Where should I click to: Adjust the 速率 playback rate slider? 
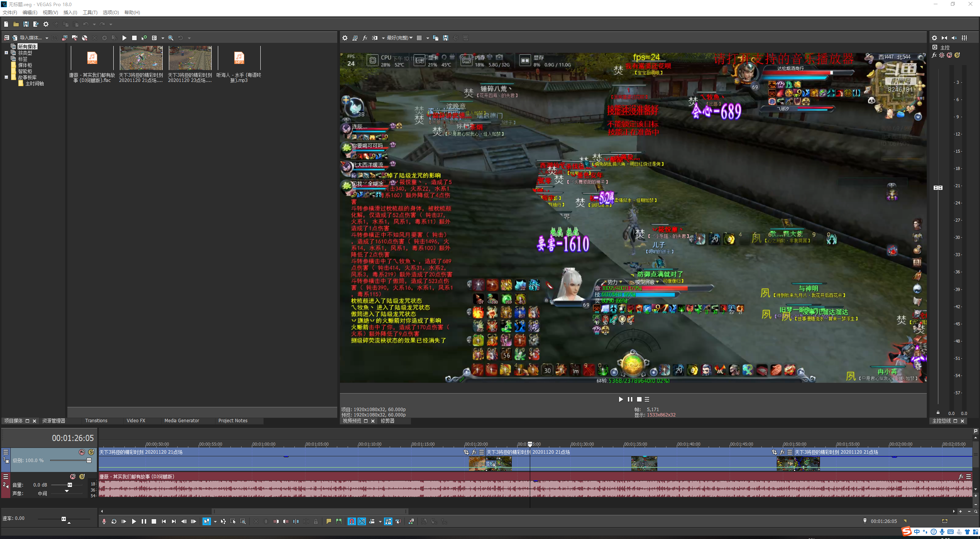(64, 519)
